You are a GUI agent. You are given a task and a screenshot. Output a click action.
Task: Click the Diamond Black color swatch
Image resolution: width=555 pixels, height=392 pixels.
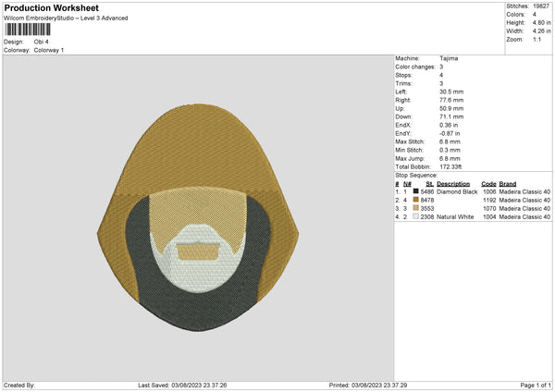[x=415, y=191]
